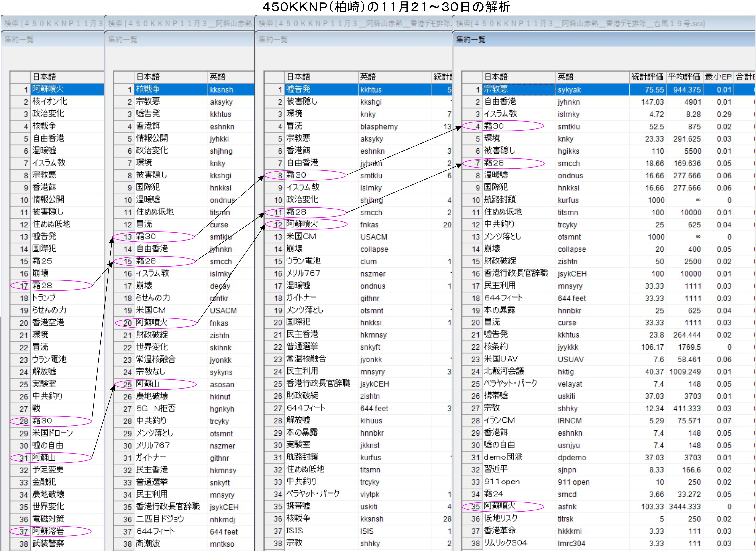Image resolution: width=756 pixels, height=551 pixels.
Task: Select the 集約一覧 tab in leftmost window
Action: tap(19, 39)
